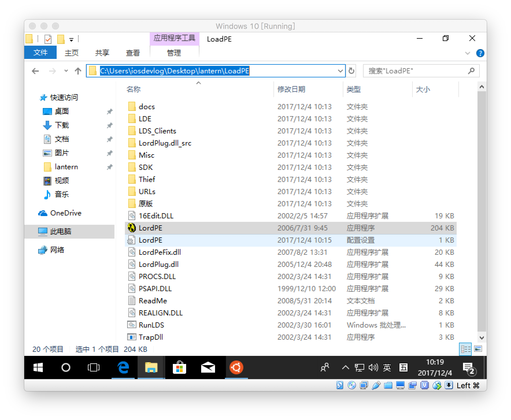Open Microsoft Store from the taskbar
This screenshot has height=420, width=511.
179,367
